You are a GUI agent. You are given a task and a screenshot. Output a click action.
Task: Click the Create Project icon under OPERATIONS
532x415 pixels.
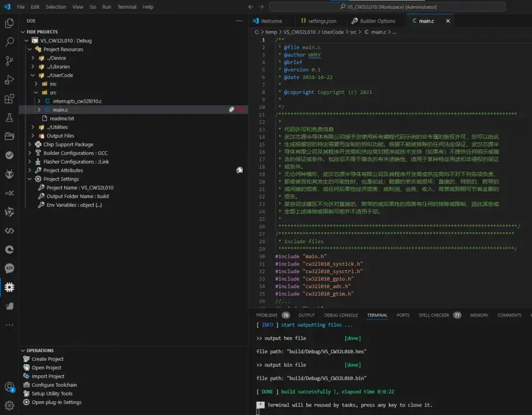[x=25, y=359]
